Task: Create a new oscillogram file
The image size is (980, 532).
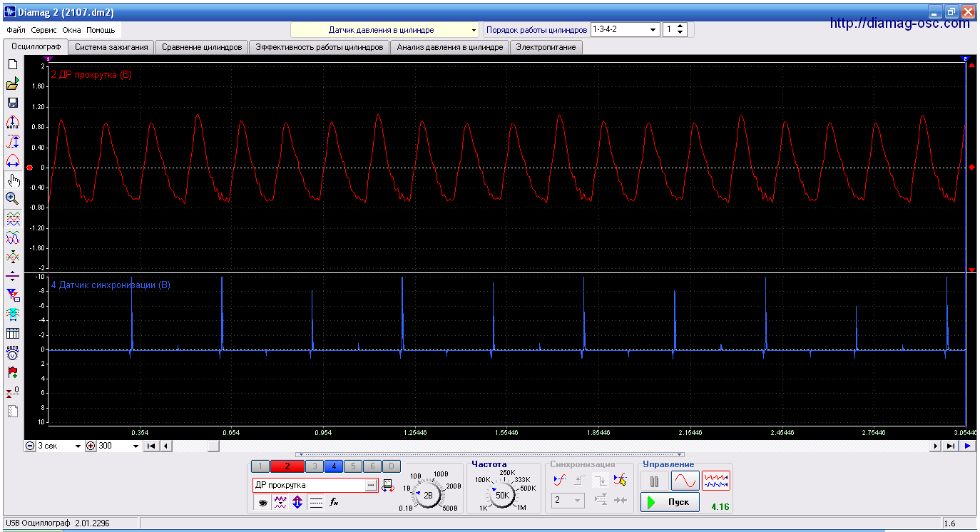Action: tap(12, 64)
